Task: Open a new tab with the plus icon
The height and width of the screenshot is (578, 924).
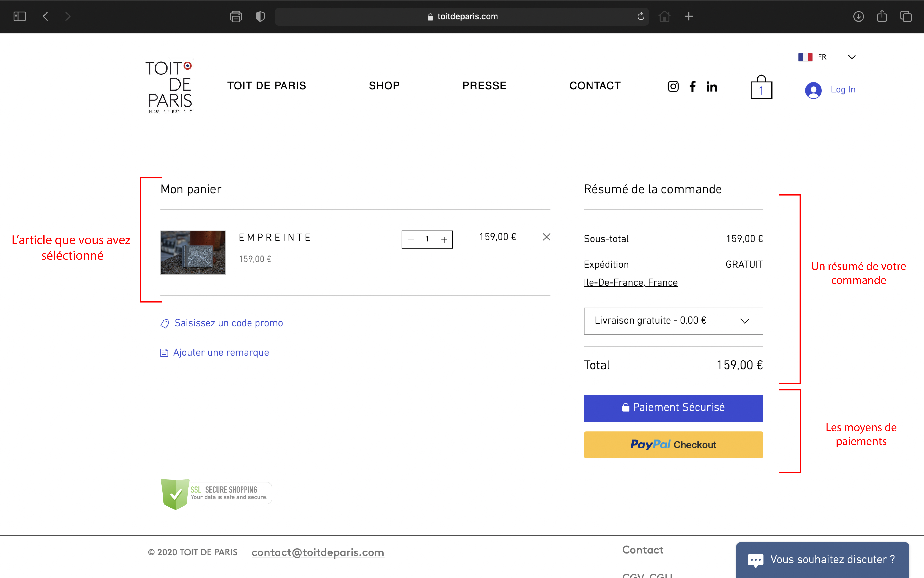Action: pyautogui.click(x=689, y=16)
